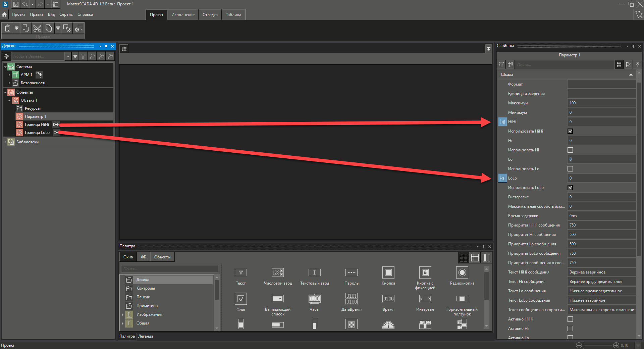
Task: Click the Home icon
Action: click(4, 15)
